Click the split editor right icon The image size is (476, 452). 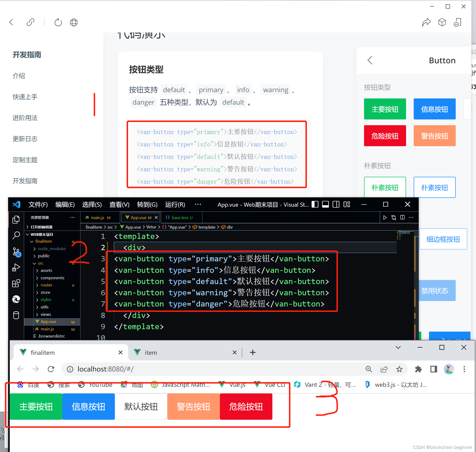402,218
